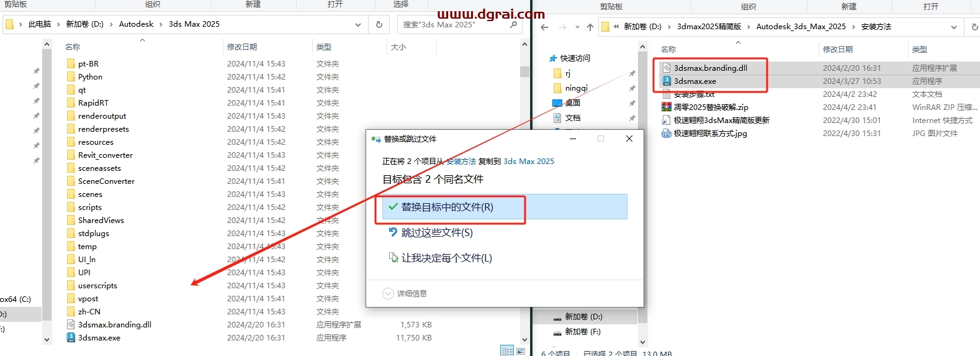
Task: Sort by 类型 column in left window
Action: point(324,47)
